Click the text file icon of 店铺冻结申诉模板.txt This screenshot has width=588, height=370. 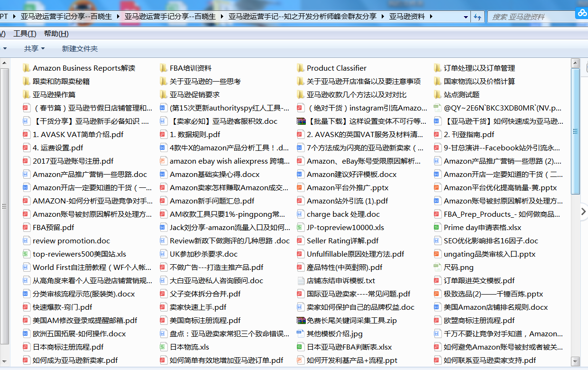[x=301, y=280]
